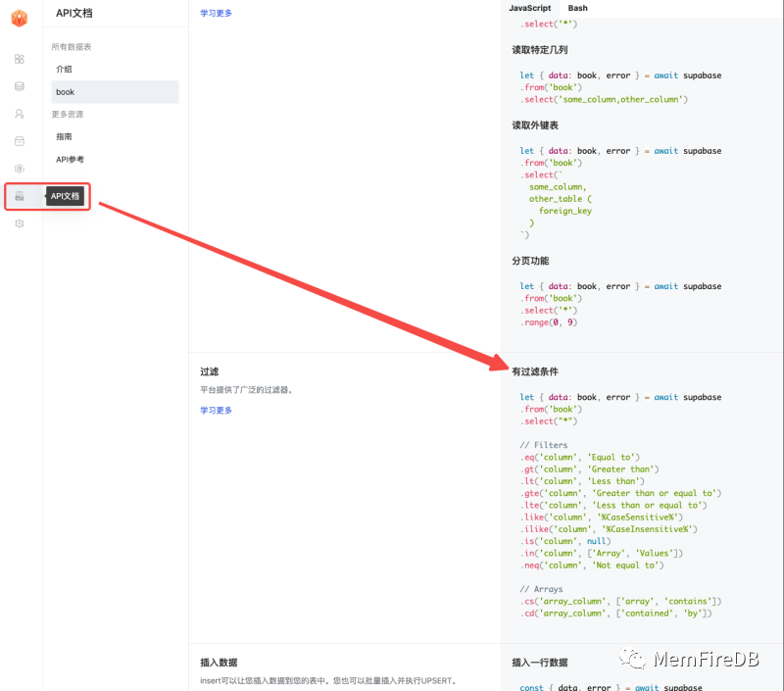Image resolution: width=784 pixels, height=691 pixels.
Task: Click the .gt('column', 'Greater than') line
Action: point(590,469)
